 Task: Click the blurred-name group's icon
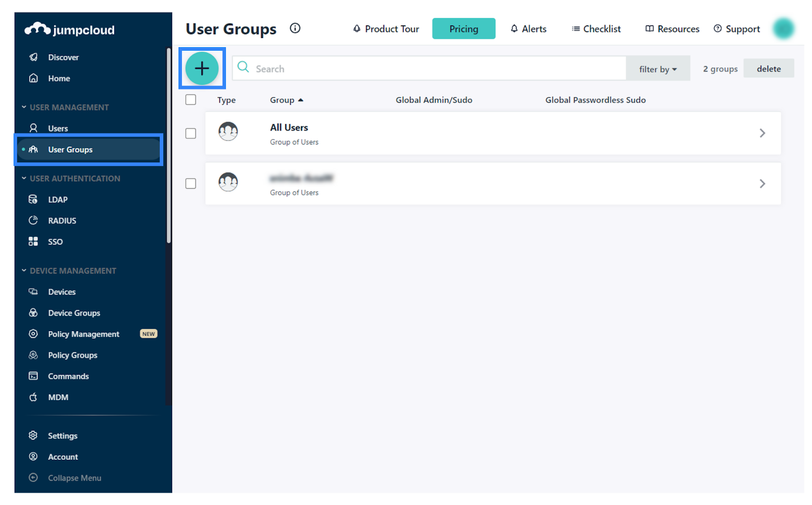pyautogui.click(x=228, y=182)
